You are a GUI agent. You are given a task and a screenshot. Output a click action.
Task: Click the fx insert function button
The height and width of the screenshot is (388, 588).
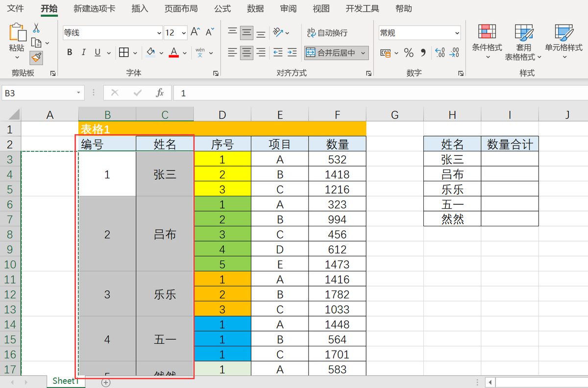tap(160, 93)
